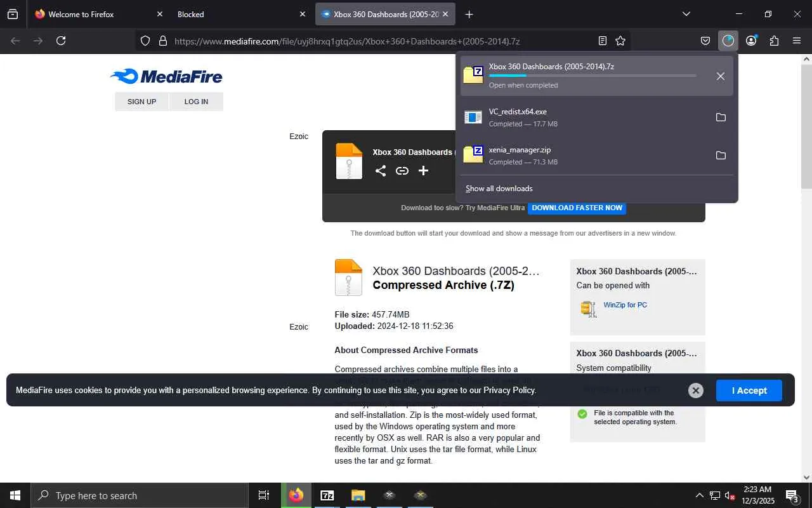Open the Firefox account icon
Image resolution: width=812 pixels, height=508 pixels.
(x=751, y=41)
